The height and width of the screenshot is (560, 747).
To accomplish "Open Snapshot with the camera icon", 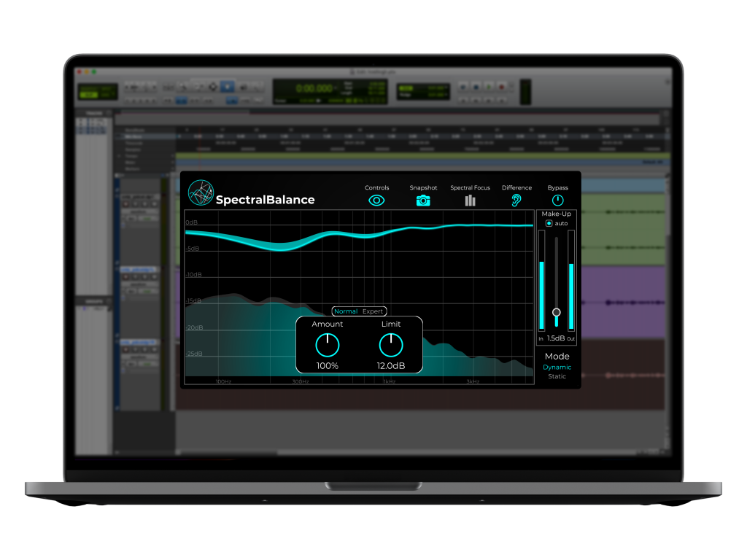I will click(423, 199).
